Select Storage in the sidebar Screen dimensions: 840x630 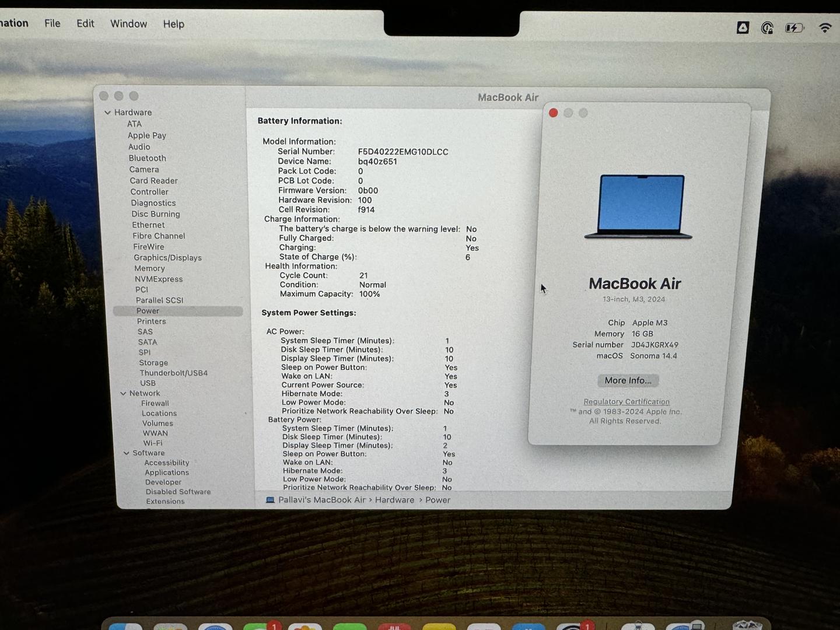(x=153, y=363)
